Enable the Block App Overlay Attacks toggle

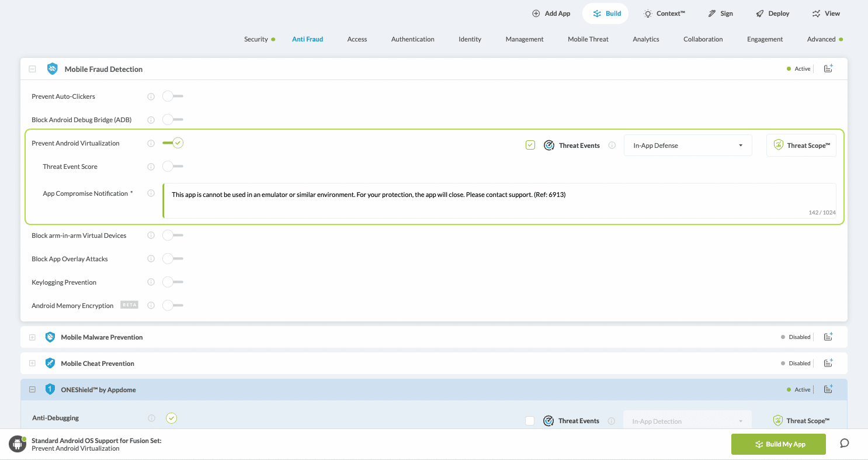point(172,259)
